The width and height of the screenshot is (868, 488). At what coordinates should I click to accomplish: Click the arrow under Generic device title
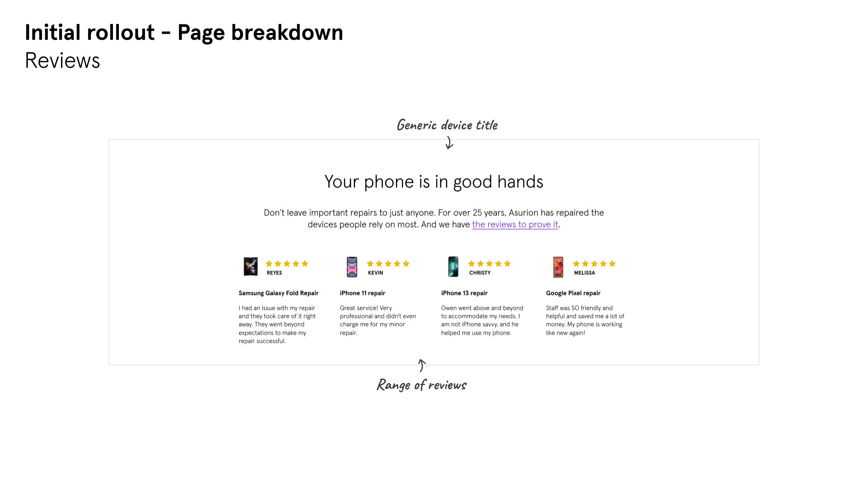pyautogui.click(x=449, y=142)
